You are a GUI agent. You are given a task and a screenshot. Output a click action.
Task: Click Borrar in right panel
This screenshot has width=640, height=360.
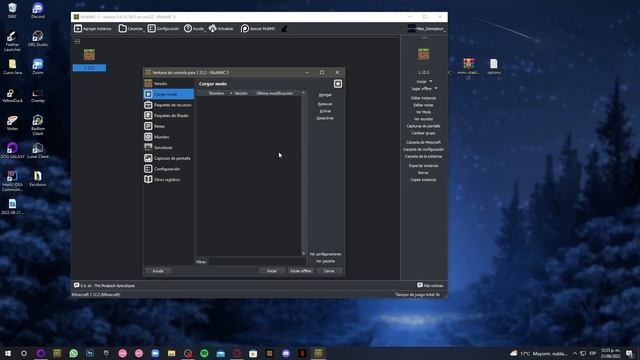423,173
